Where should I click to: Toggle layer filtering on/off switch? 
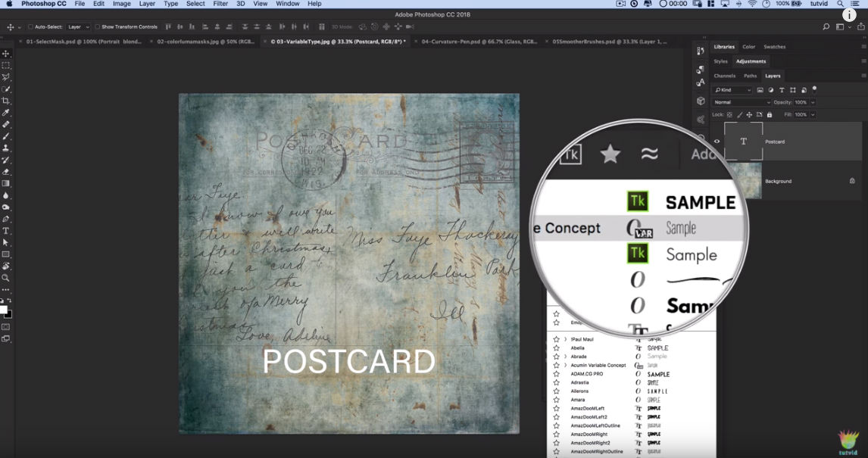click(814, 89)
